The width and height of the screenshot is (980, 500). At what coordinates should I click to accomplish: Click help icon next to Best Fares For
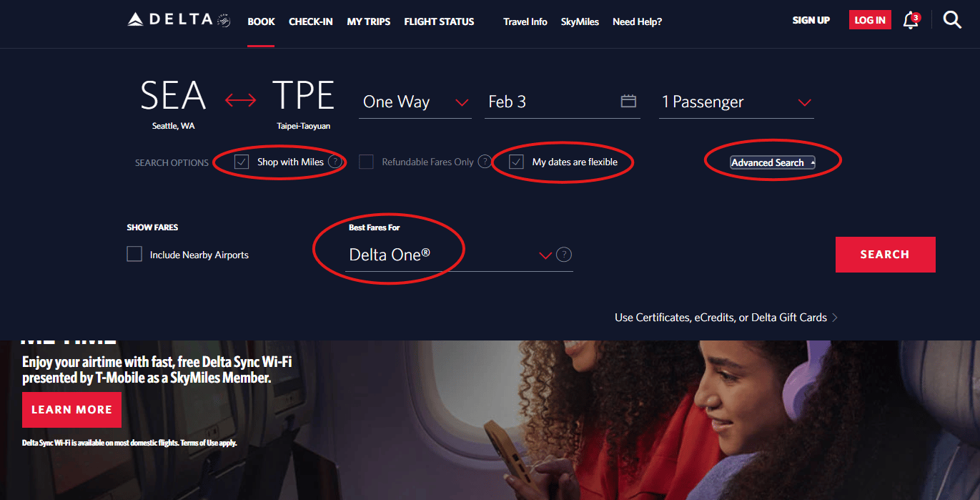[x=564, y=255]
